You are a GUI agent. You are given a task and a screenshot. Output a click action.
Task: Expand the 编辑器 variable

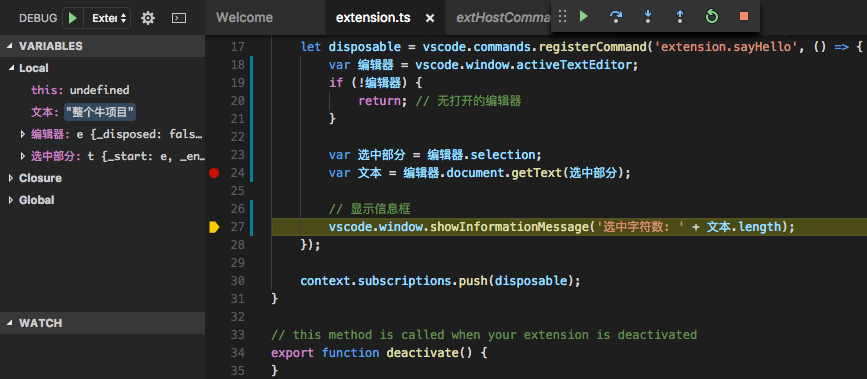[23, 134]
